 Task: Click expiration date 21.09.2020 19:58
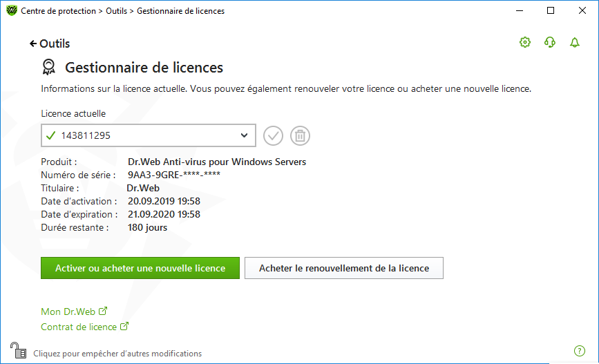coord(164,214)
